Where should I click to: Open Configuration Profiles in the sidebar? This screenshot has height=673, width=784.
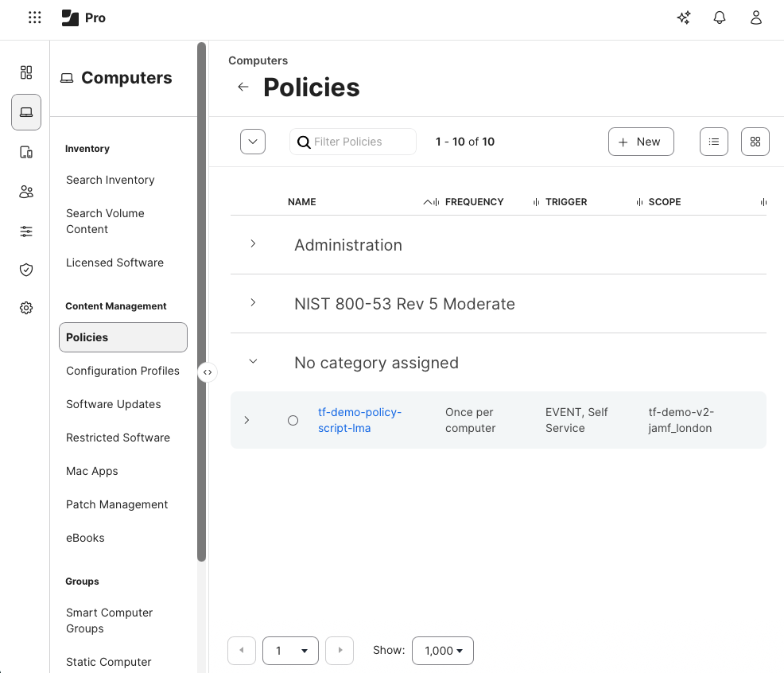(122, 371)
